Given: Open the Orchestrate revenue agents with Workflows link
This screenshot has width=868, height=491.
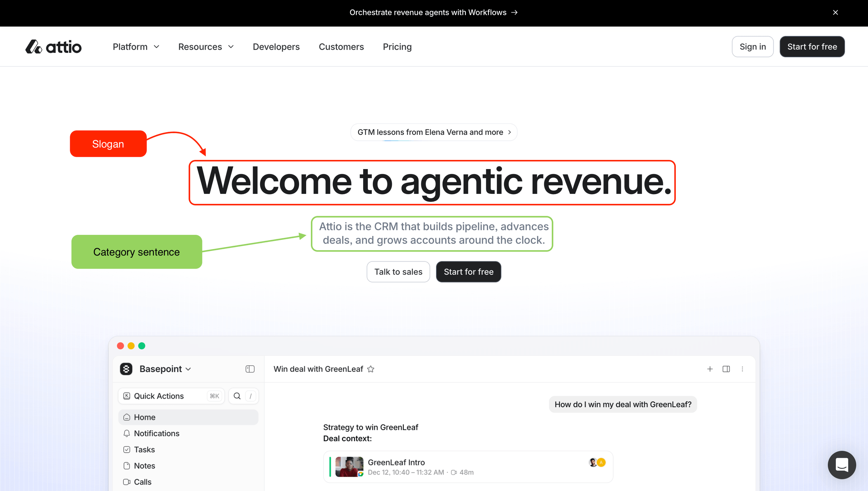Looking at the screenshot, I should [434, 13].
